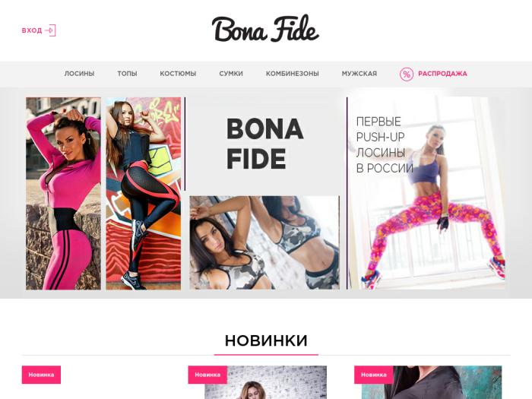The image size is (532, 399).
Task: Click the pink Распродажа sale link
Action: [442, 74]
